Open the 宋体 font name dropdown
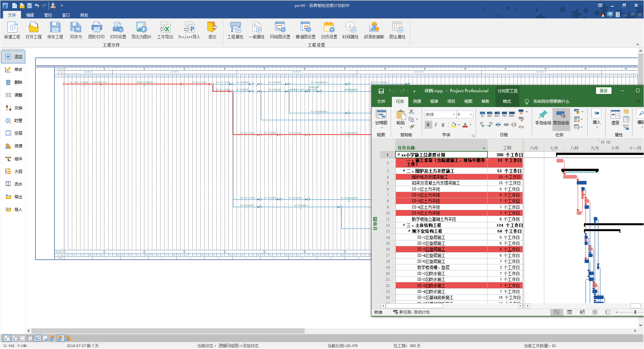The height and width of the screenshot is (349, 644). (x=454, y=115)
